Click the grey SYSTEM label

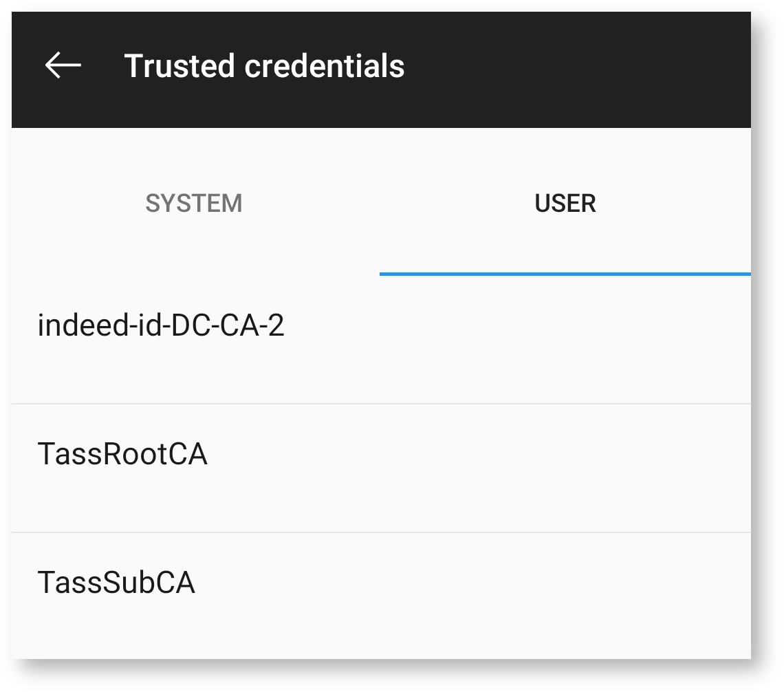[x=194, y=204]
